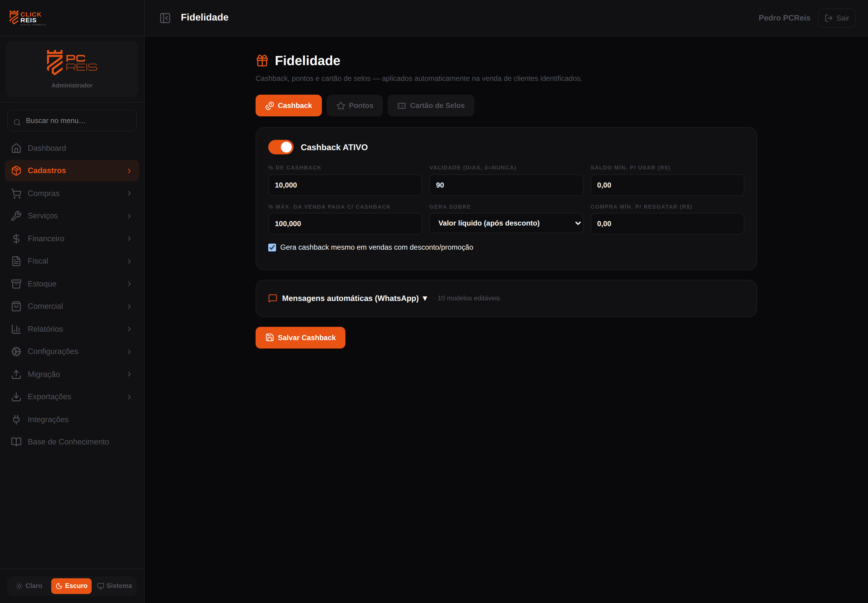The width and height of the screenshot is (868, 603).
Task: Expand the Fiscal submenu chevron
Action: 129,261
